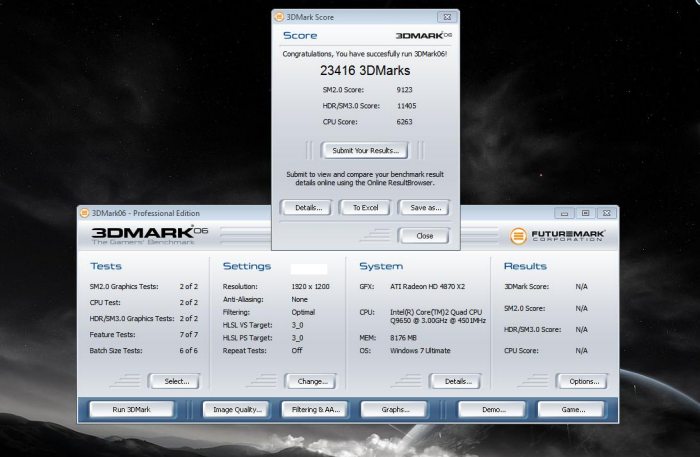Start benchmark with Run 3DMark
The height and width of the screenshot is (457, 700).
point(131,409)
